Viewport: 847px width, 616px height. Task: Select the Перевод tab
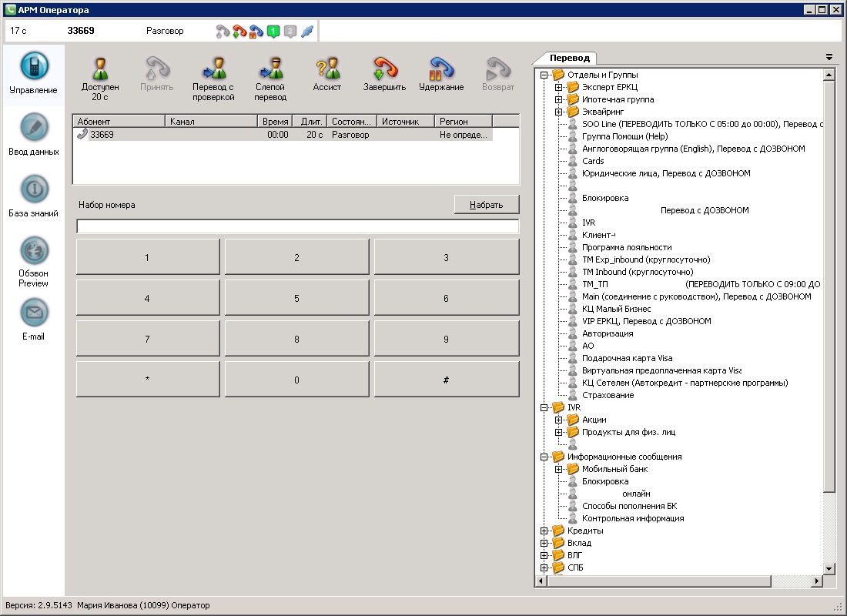pyautogui.click(x=570, y=59)
